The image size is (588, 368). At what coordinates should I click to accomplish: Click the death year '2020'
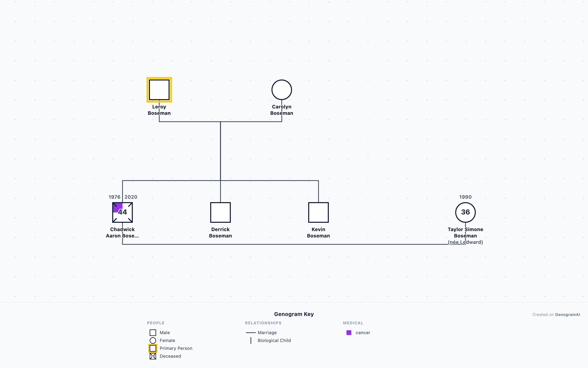coord(131,197)
